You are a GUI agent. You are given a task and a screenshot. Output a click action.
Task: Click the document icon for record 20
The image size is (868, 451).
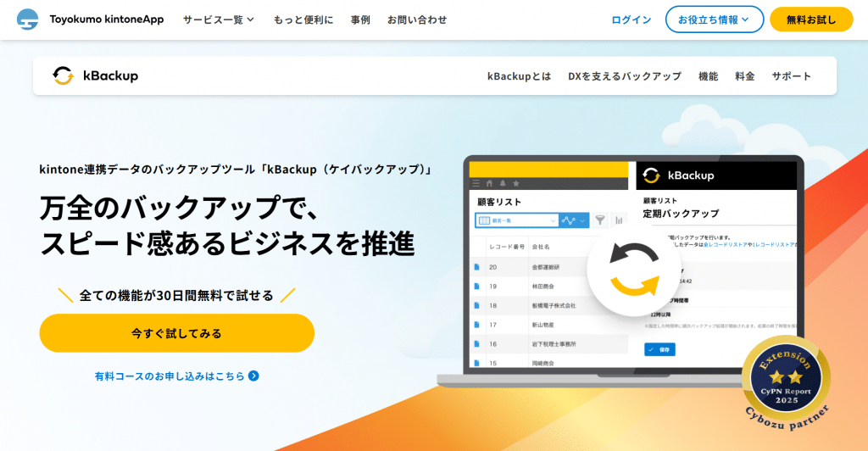pos(476,267)
